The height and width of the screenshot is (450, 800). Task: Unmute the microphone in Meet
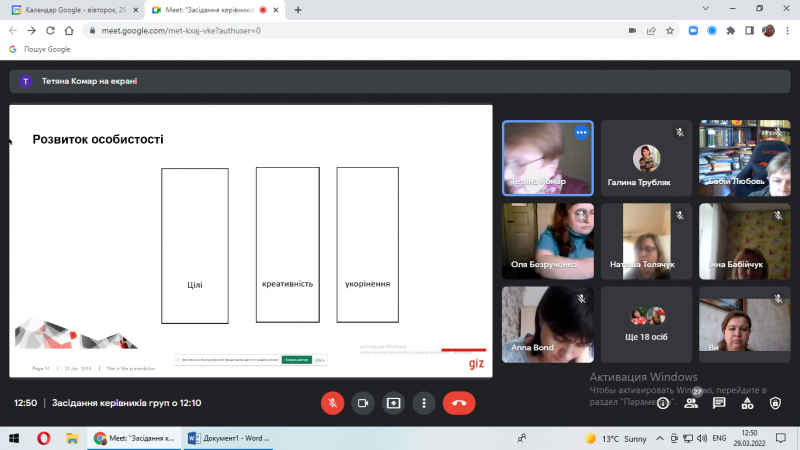[332, 403]
